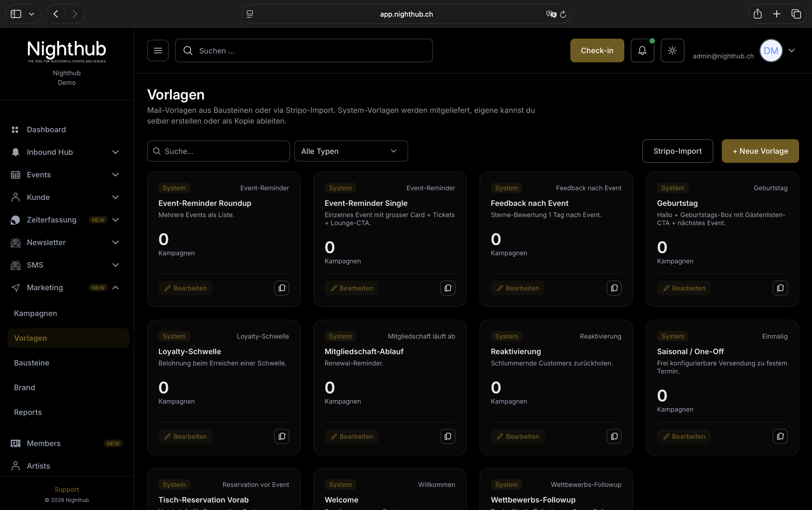This screenshot has height=510, width=812.
Task: Click the Kunde person icon
Action: point(15,197)
